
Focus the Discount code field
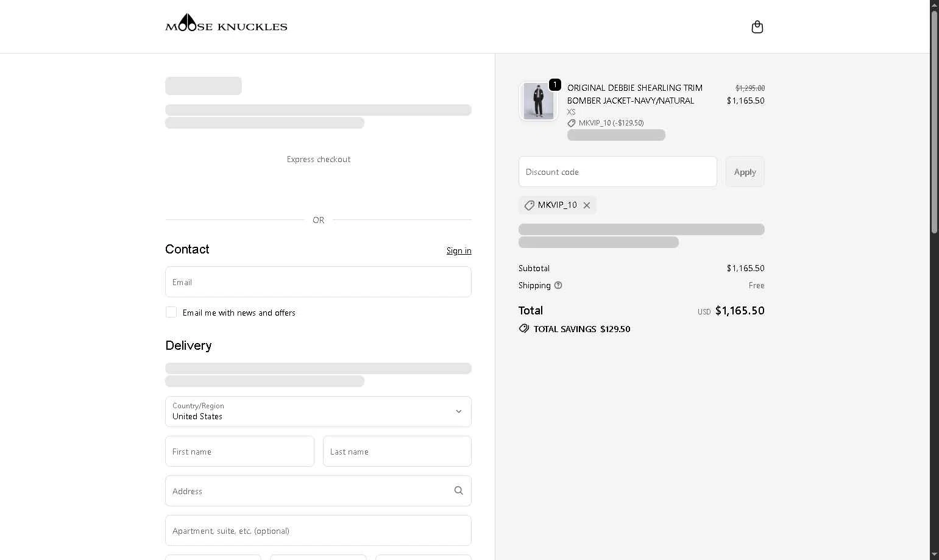click(x=618, y=172)
